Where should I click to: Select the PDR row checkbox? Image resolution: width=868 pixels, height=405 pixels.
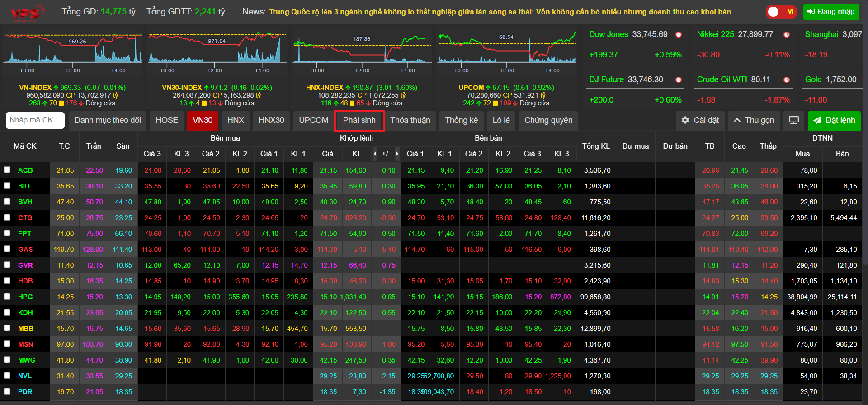click(7, 391)
